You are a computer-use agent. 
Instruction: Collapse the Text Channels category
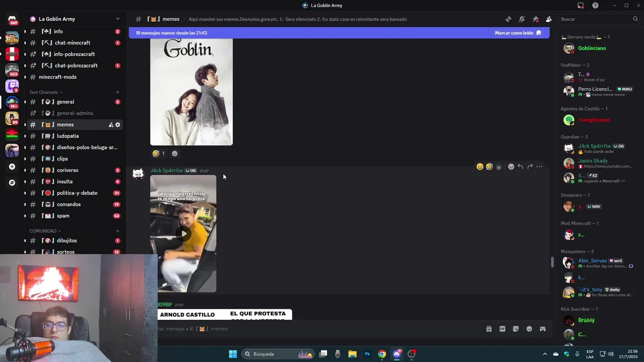46,92
